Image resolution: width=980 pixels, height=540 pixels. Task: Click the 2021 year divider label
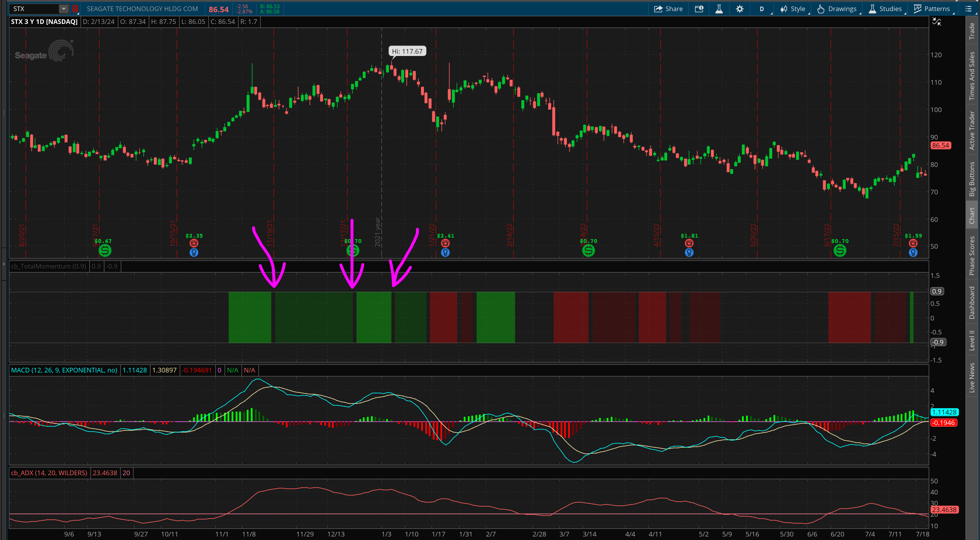click(x=377, y=232)
